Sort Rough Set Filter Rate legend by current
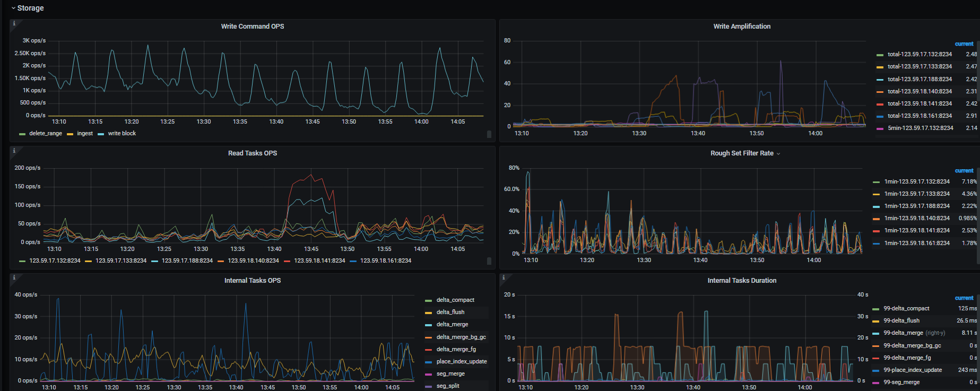Image resolution: width=980 pixels, height=391 pixels. (964, 171)
